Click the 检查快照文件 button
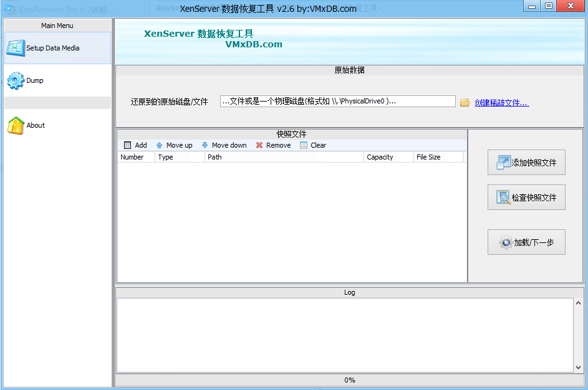The image size is (588, 390). (526, 197)
